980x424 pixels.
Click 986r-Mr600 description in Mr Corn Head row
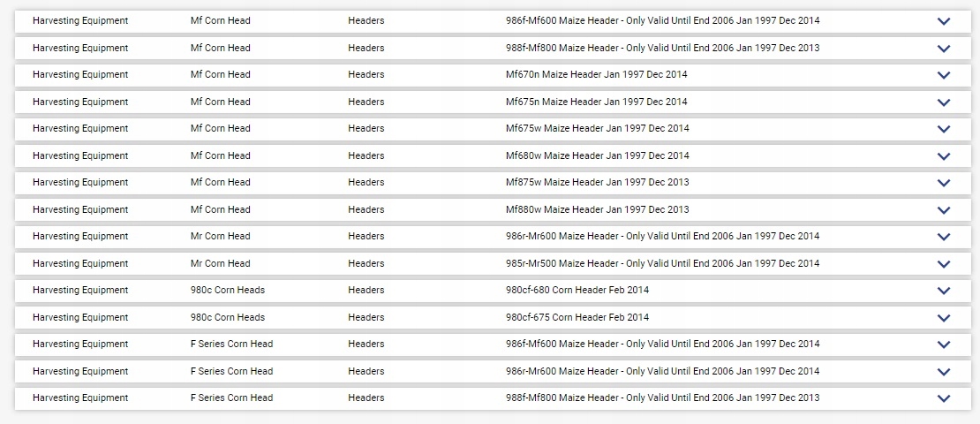(x=662, y=236)
